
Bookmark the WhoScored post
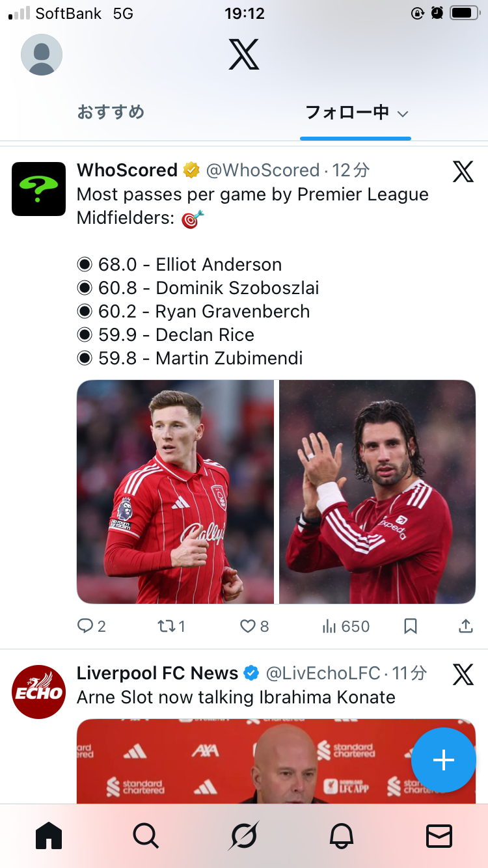click(410, 626)
